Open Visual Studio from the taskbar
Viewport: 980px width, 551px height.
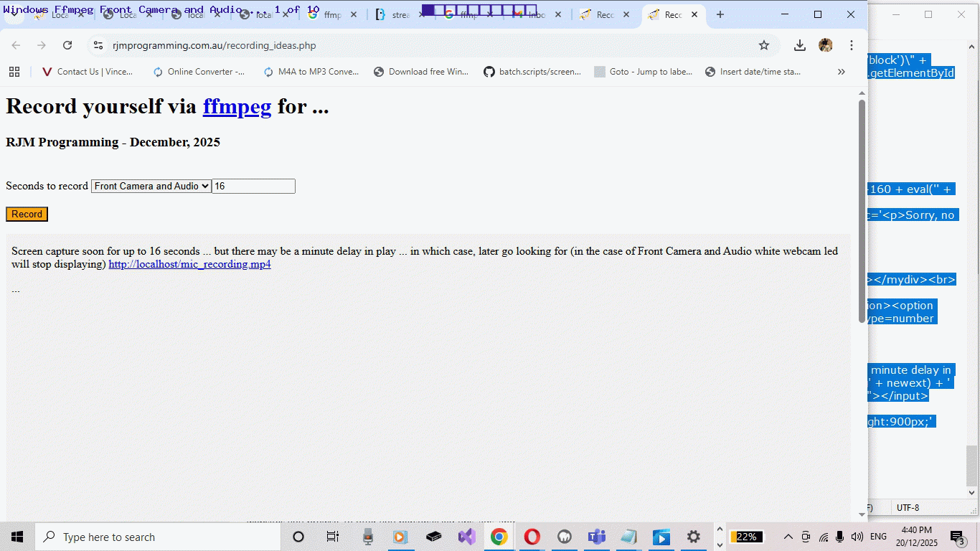point(466,536)
